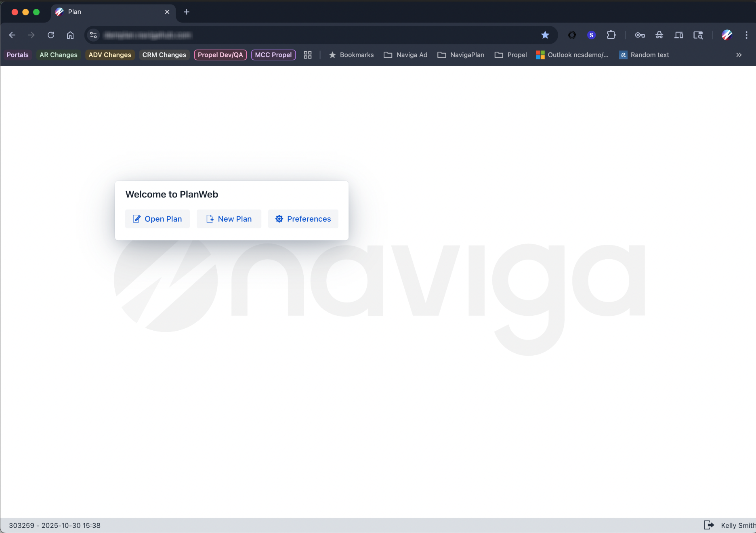This screenshot has width=756, height=533.
Task: Minimize the window with the yellow button
Action: click(x=25, y=12)
